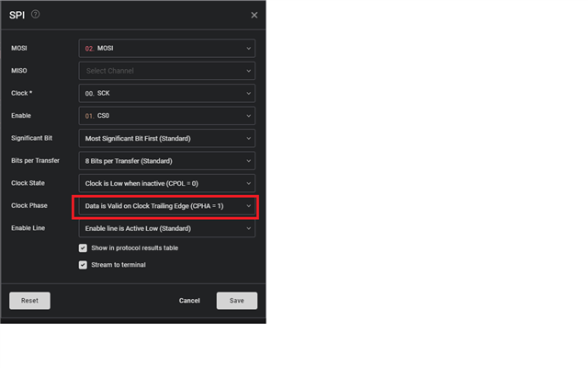Expand the Enable Line dropdown
The width and height of the screenshot is (588, 368).
(x=166, y=228)
